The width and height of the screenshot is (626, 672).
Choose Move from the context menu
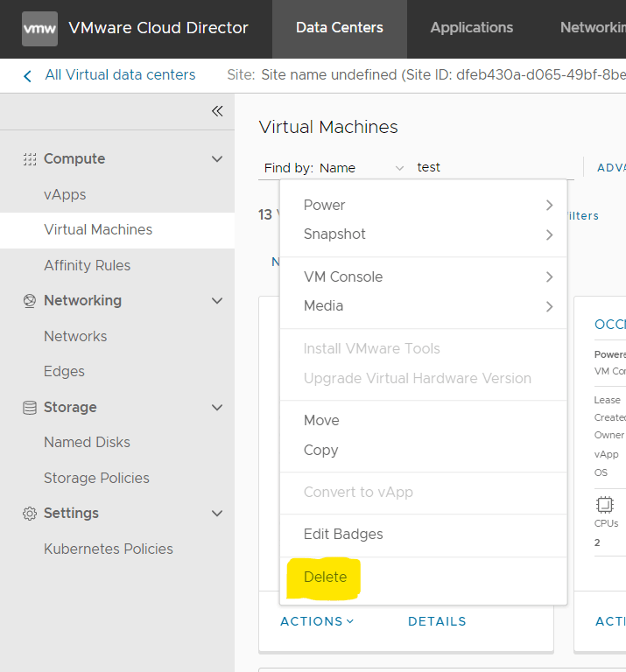321,420
